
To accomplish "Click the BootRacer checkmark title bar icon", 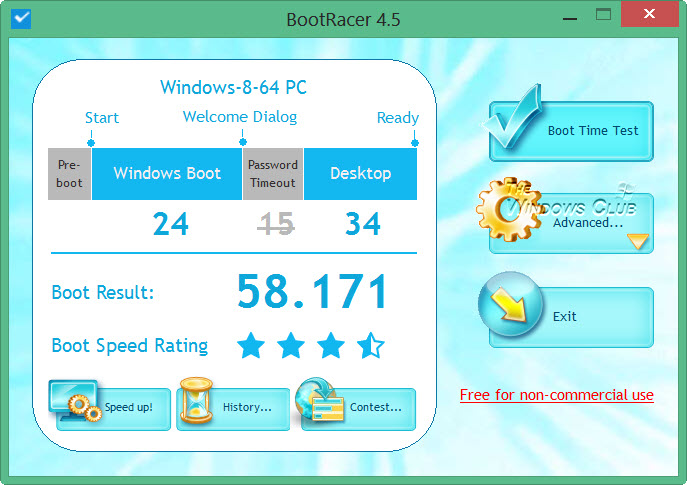I will click(x=21, y=19).
